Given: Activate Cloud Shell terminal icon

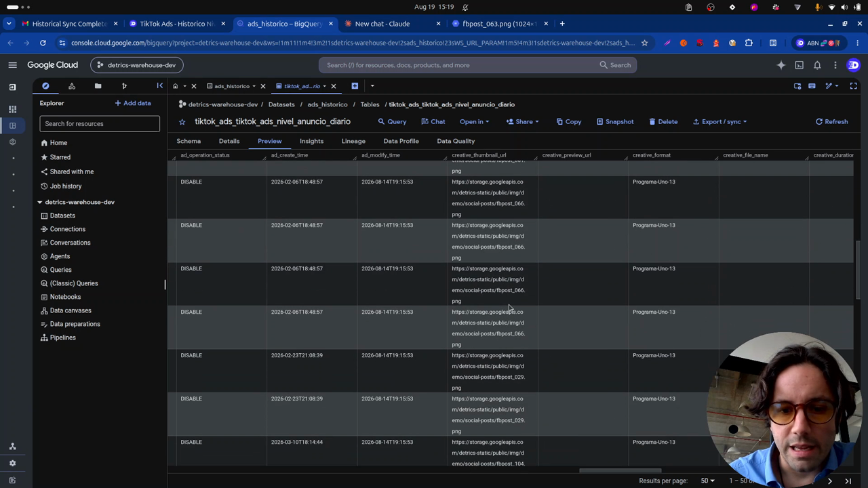Looking at the screenshot, I should [x=799, y=65].
